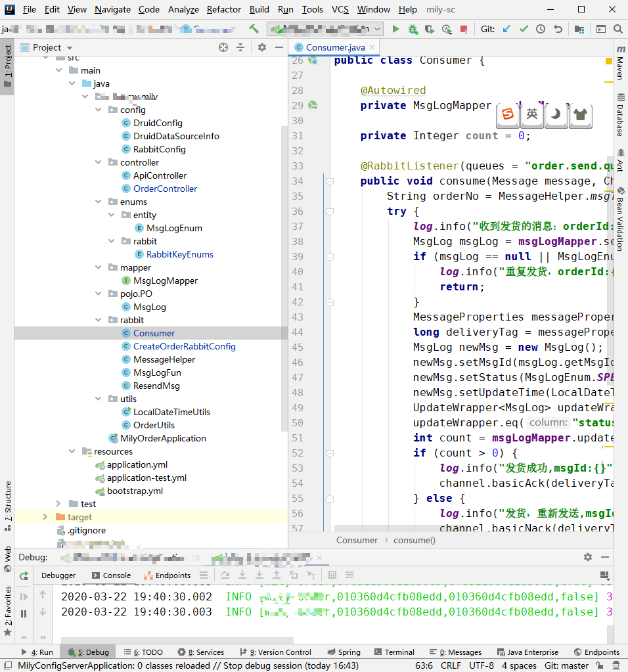The width and height of the screenshot is (628, 672).
Task: Toggle Sogou moon mode icon
Action: pos(556,114)
